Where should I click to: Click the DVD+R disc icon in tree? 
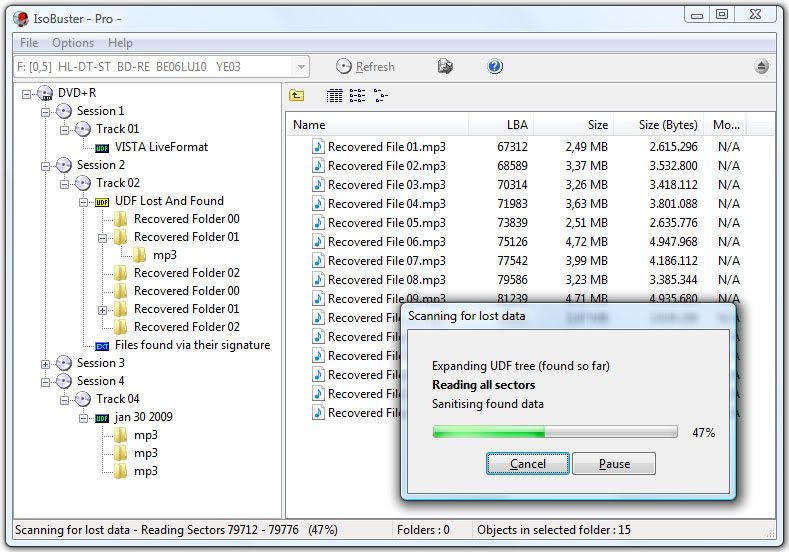pyautogui.click(x=46, y=93)
